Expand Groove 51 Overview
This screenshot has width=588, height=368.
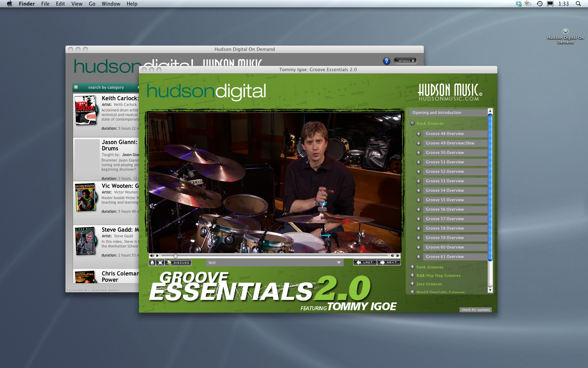[x=418, y=162]
